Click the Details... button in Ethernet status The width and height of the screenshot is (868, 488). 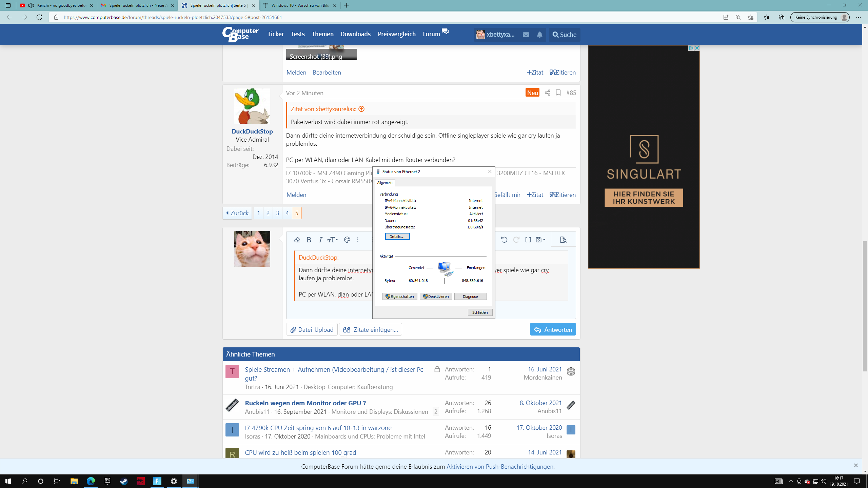click(397, 236)
